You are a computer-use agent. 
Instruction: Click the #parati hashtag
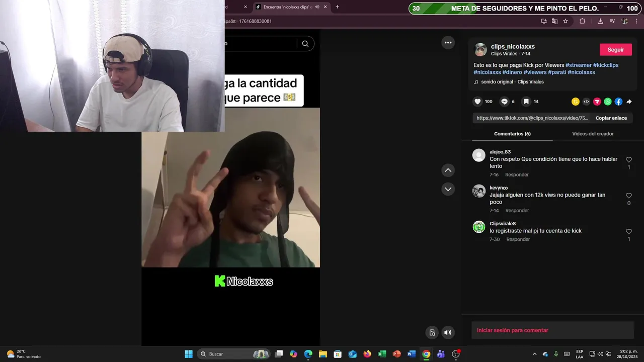[x=557, y=72]
